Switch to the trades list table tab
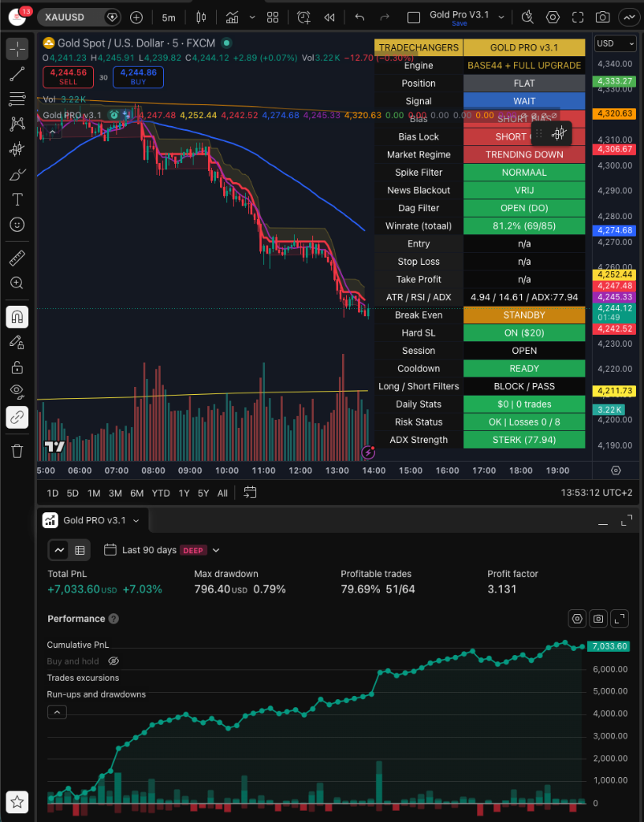This screenshot has height=822, width=644. coord(79,550)
